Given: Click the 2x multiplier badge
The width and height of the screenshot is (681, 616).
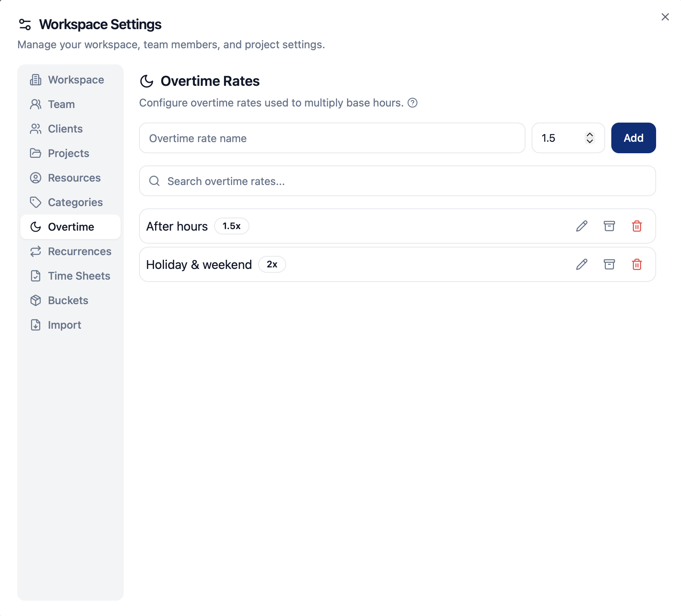Looking at the screenshot, I should pyautogui.click(x=272, y=264).
